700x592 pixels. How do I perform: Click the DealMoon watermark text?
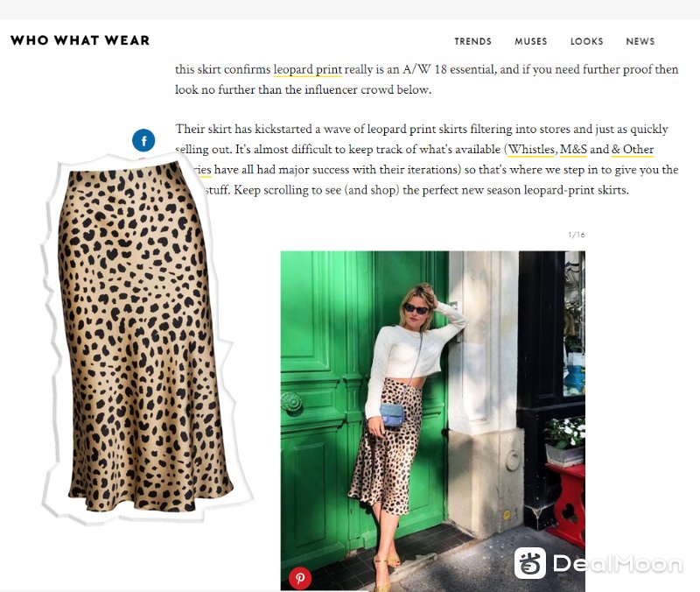coord(618,563)
